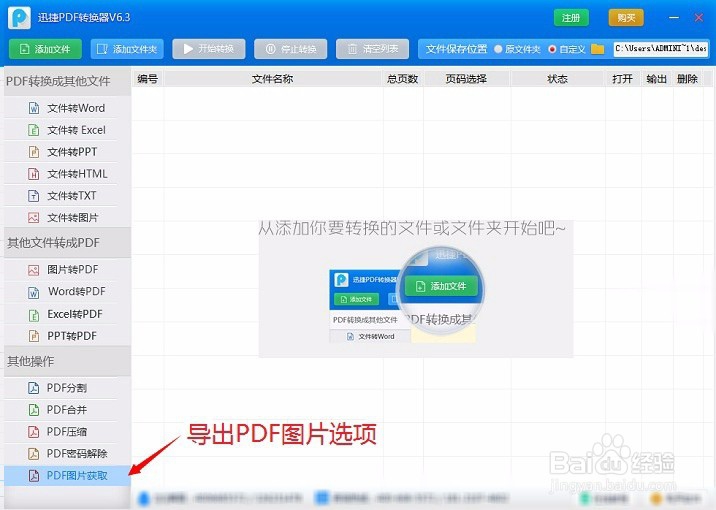Collapse the 其他文件转成PDF section
Image resolution: width=716 pixels, height=510 pixels.
click(68, 242)
